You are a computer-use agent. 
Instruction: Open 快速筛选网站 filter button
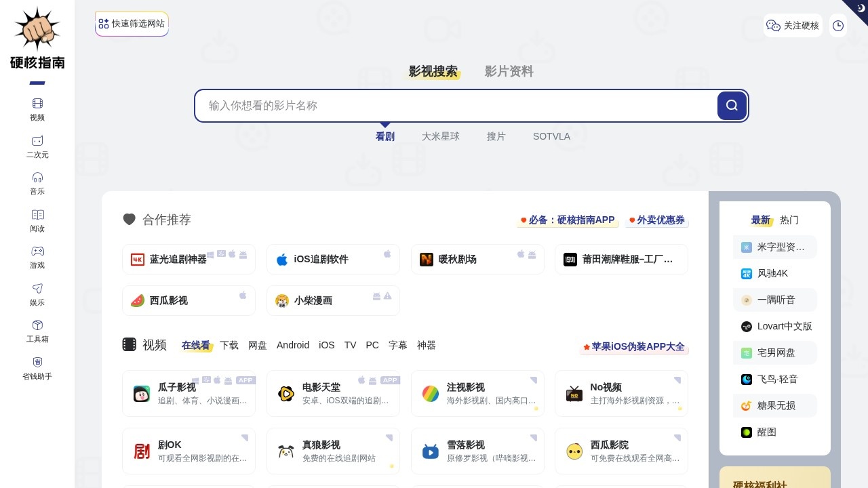coord(132,24)
